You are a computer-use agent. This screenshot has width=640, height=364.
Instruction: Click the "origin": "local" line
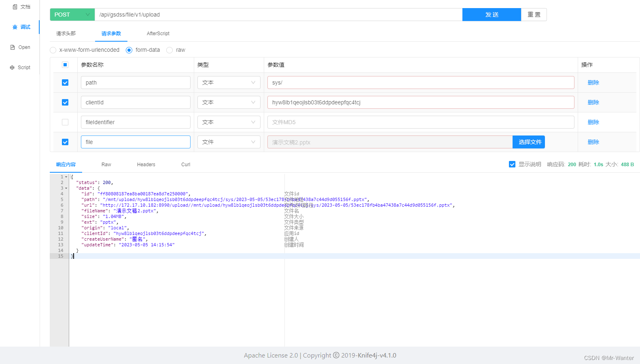[105, 228]
